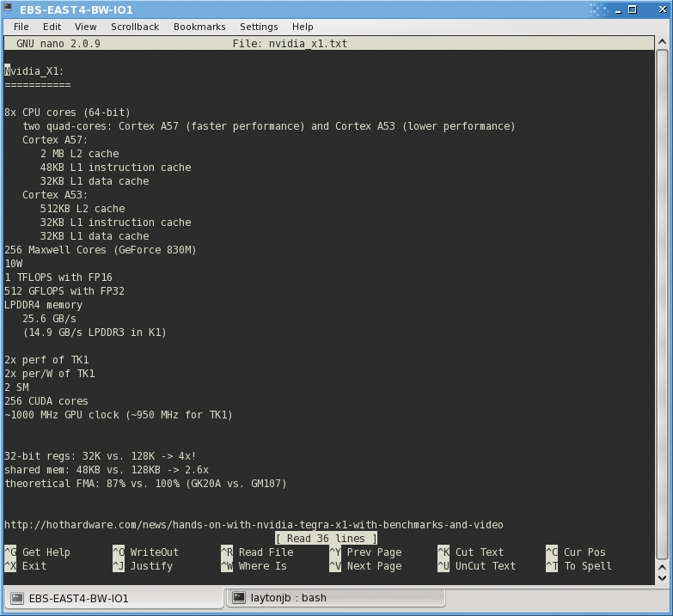Click the '2 SM' line
Viewport: 673px width, 616px height.
coord(16,387)
